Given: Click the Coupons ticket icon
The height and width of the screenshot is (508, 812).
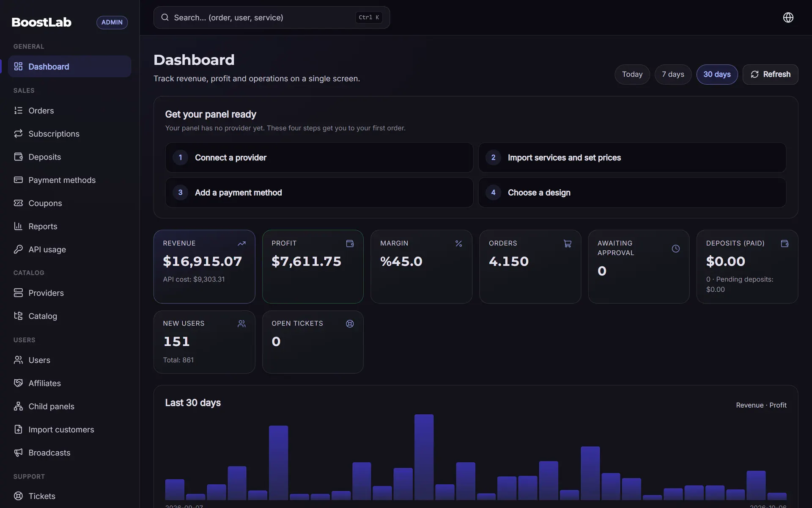Looking at the screenshot, I should point(18,203).
